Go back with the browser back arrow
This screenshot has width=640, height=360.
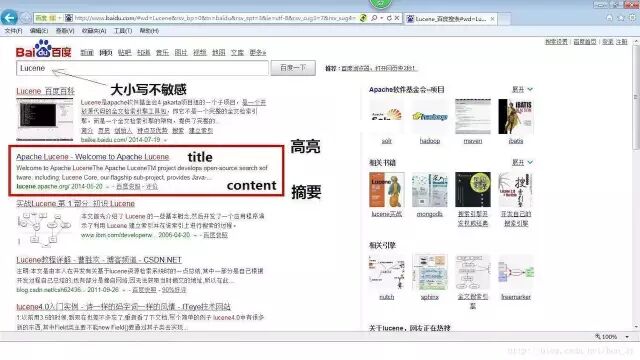pyautogui.click(x=9, y=18)
